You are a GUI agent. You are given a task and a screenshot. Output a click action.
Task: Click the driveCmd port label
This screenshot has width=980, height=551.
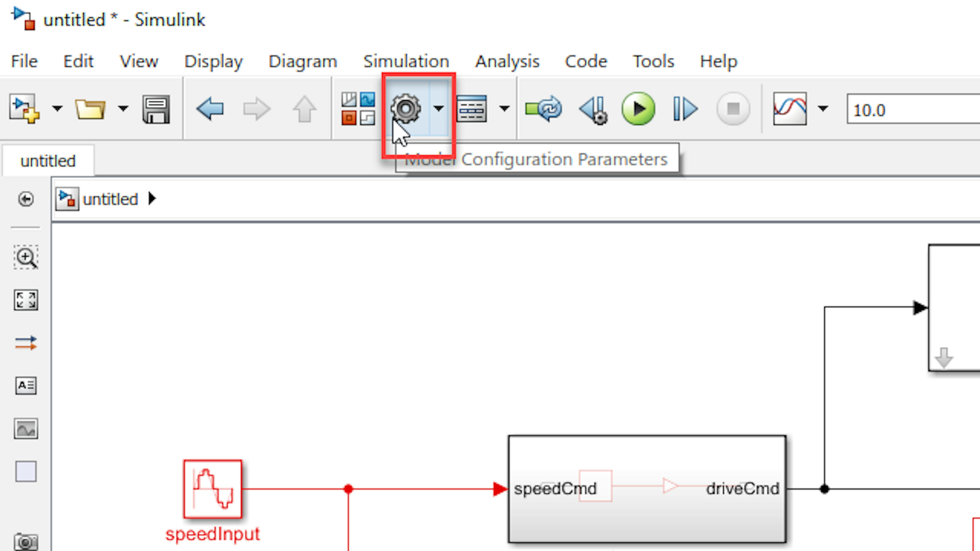(743, 489)
